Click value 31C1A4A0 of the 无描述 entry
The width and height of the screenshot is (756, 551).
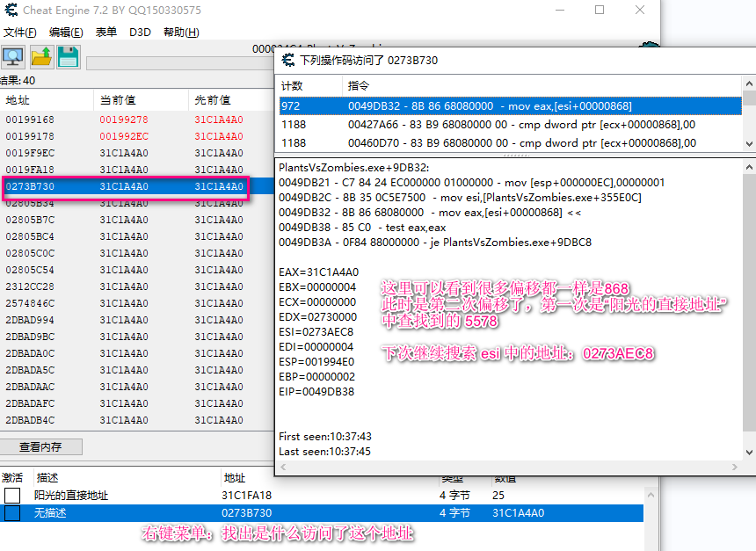[x=519, y=513]
